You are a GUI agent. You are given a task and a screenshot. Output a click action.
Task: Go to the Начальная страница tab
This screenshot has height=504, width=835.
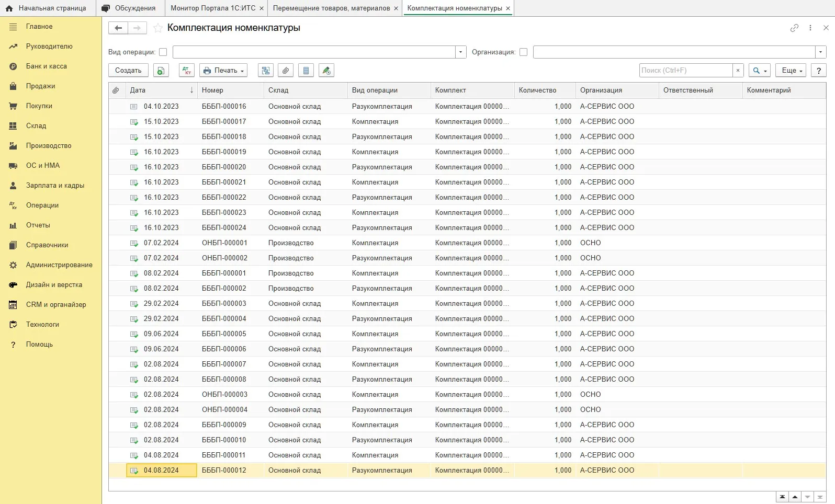47,8
